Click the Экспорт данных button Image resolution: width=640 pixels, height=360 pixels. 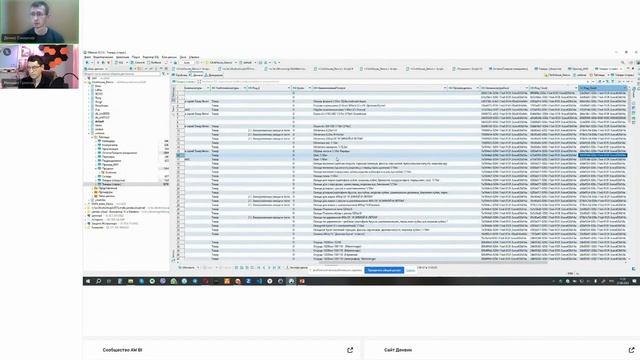pyautogui.click(x=297, y=268)
